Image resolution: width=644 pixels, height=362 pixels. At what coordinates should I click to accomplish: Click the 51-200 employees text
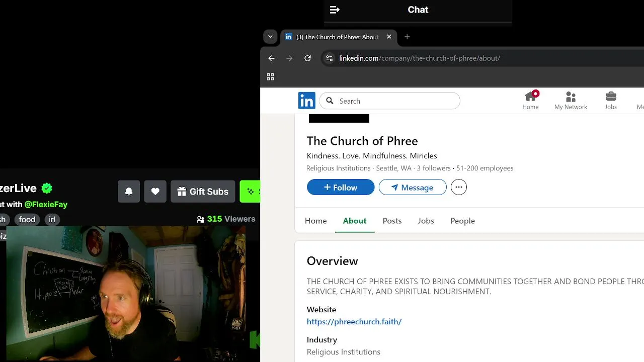pos(485,168)
